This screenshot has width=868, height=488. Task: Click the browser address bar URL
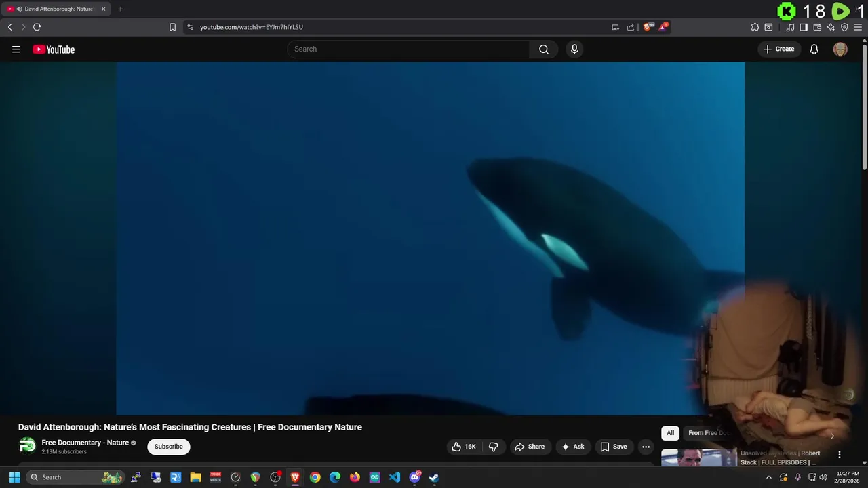(252, 27)
